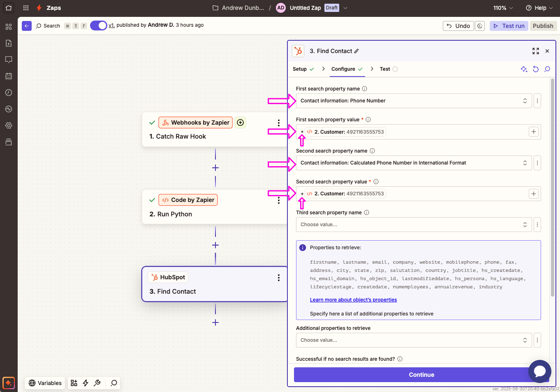Expand the Find Contact panel to fullscreen

click(536, 51)
